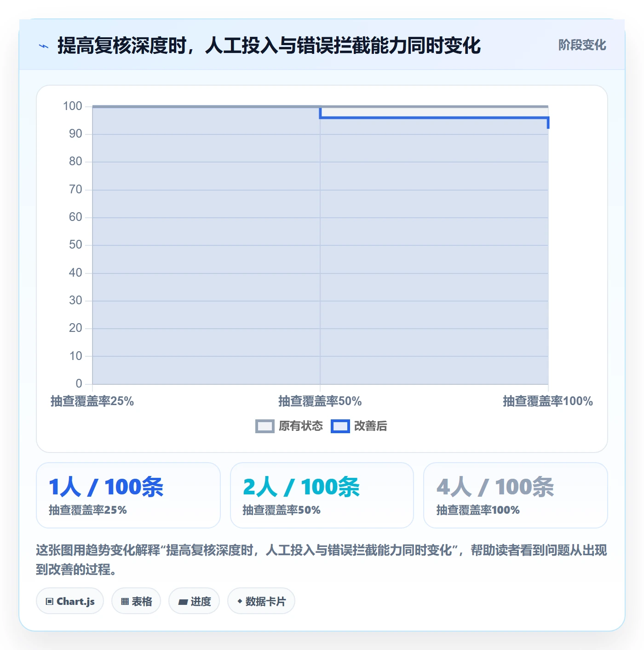
Task: Toggle the 改善后 legend item
Action: coord(359,426)
